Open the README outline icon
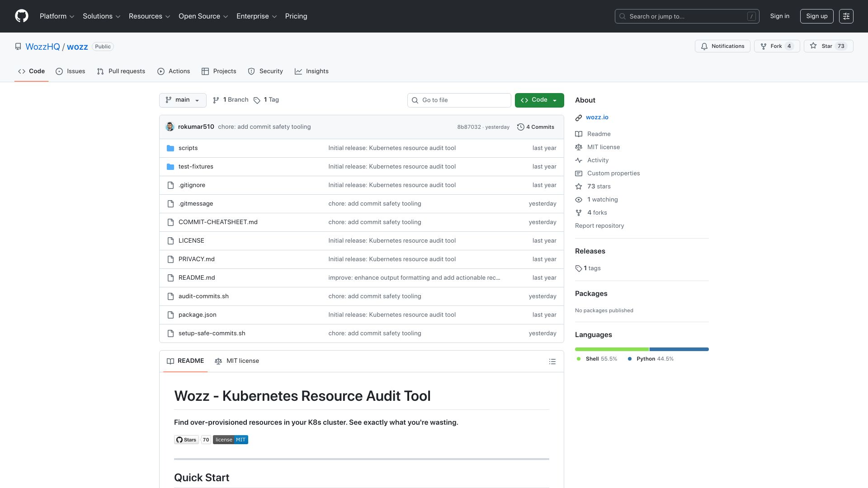The height and width of the screenshot is (488, 868). point(552,361)
